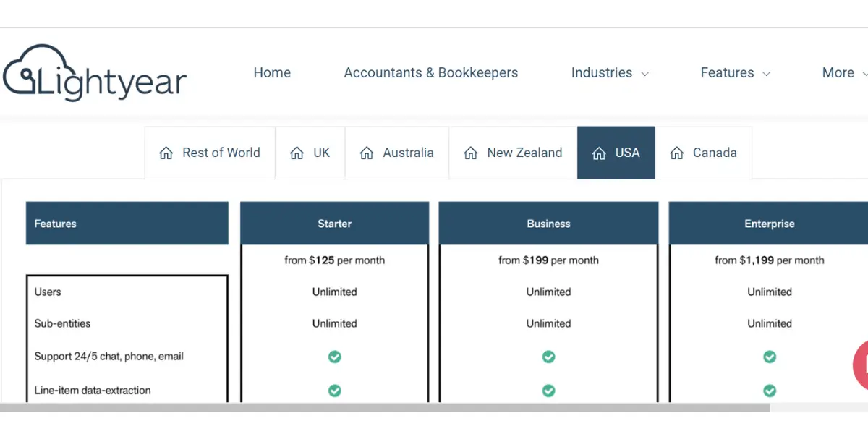Click the Users feature row label
This screenshot has height=434, width=868.
tap(48, 292)
